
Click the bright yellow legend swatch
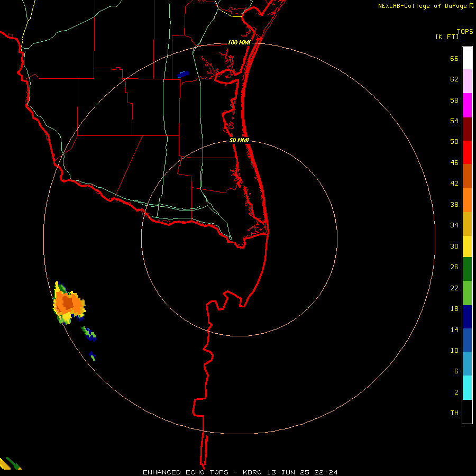click(x=467, y=246)
